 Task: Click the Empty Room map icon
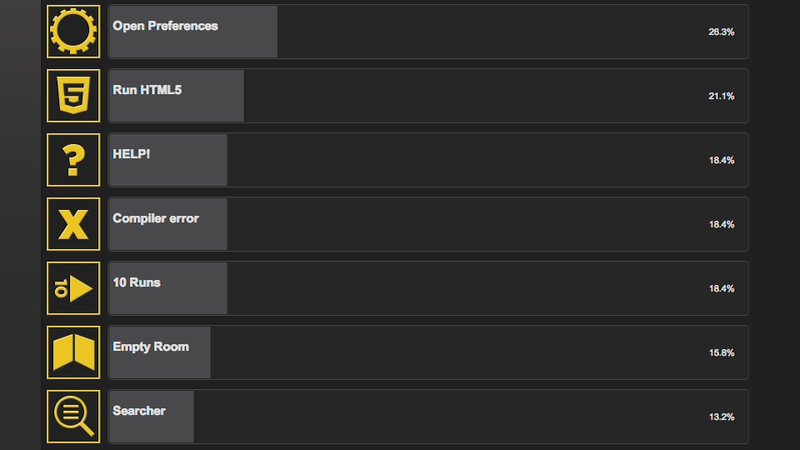tap(73, 353)
